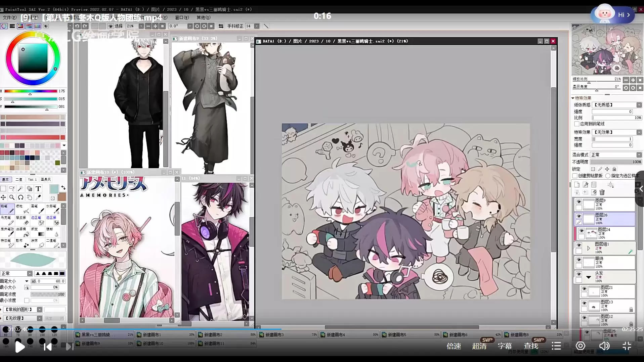
Task: Delete layer with the trash icon
Action: coord(602,192)
